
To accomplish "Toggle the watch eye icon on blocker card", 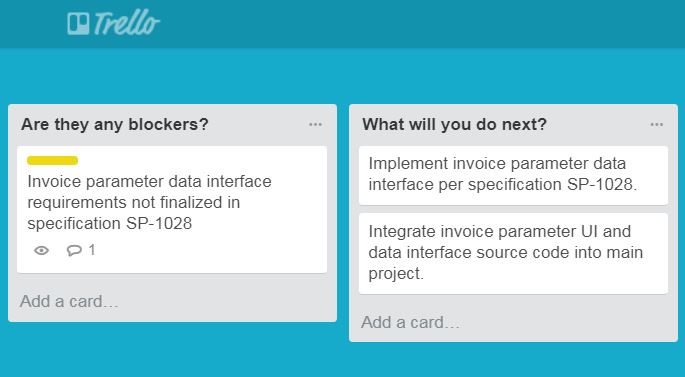I will (42, 250).
